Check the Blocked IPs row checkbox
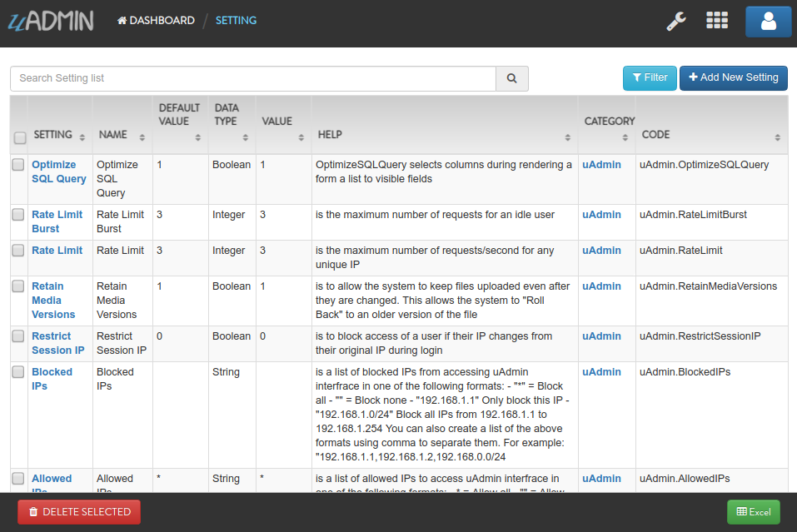 [x=17, y=372]
